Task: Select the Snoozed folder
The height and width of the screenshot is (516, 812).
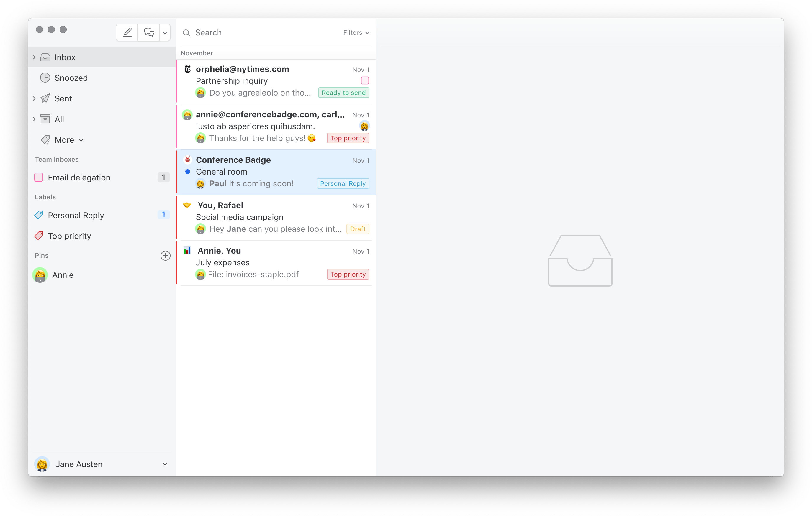Action: (x=102, y=78)
